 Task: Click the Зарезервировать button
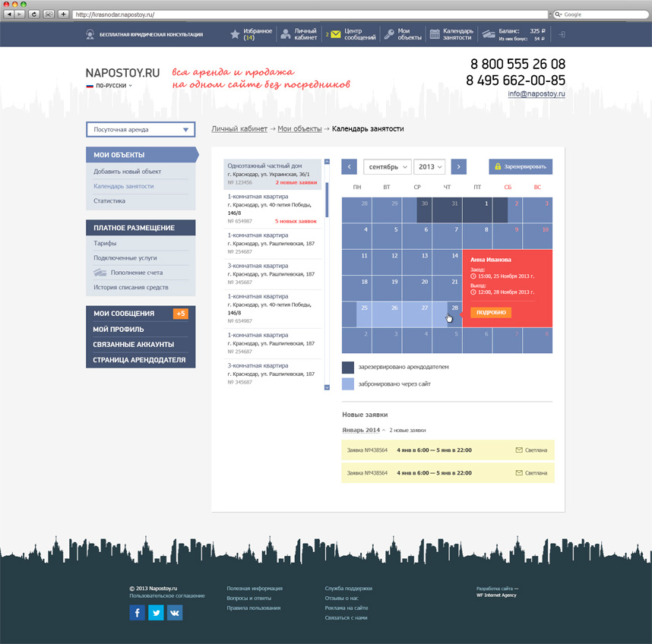click(521, 166)
